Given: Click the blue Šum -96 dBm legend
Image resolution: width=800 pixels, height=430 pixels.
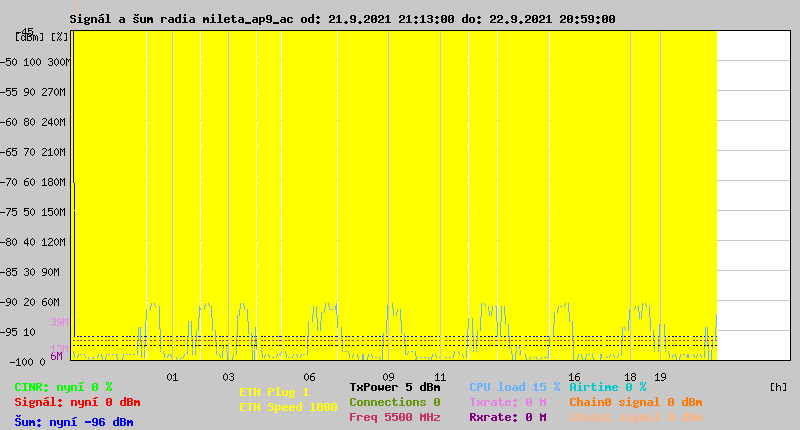Looking at the screenshot, I should point(73,422).
